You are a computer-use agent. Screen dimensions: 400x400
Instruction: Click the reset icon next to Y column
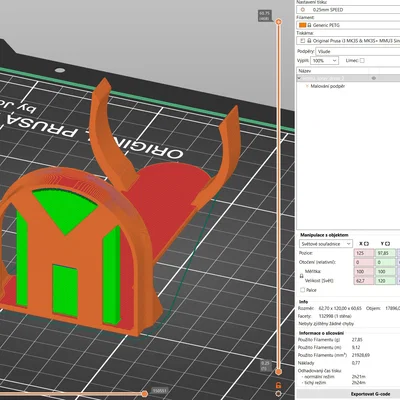pos(387,244)
